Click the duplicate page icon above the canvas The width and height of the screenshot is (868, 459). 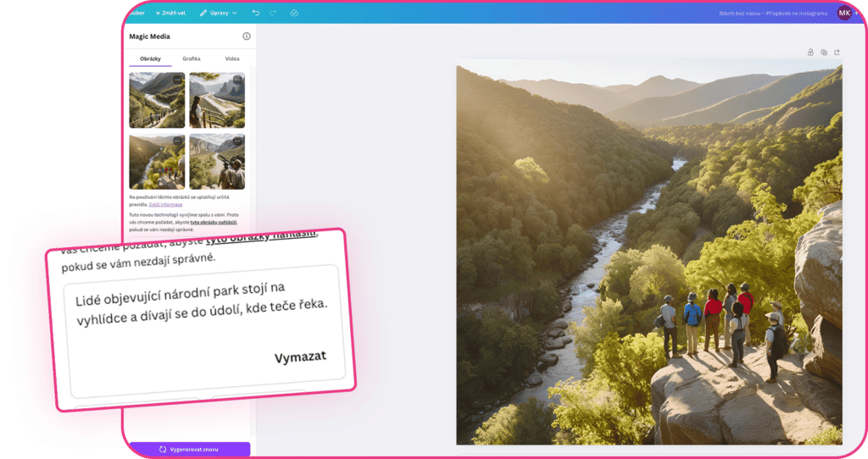click(x=824, y=53)
